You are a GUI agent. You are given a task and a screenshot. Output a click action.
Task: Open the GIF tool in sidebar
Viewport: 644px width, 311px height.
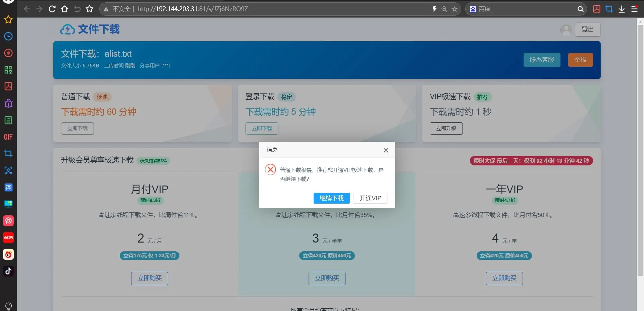(8, 137)
